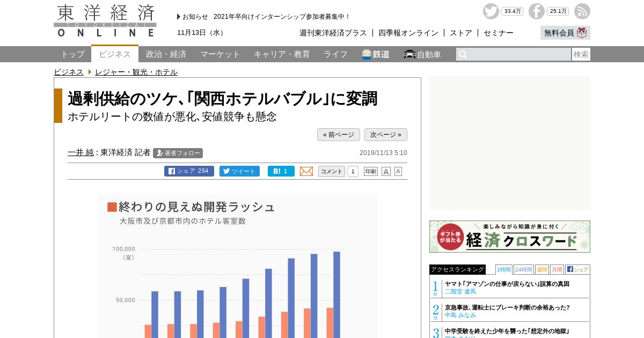Go to previous page (« 前ページ)
Screen dimensions: 644x338
[339, 135]
